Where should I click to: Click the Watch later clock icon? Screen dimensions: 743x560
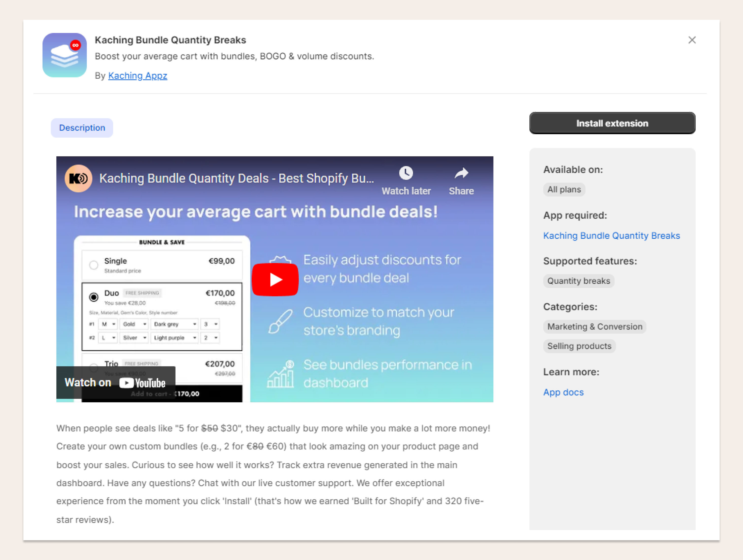406,173
